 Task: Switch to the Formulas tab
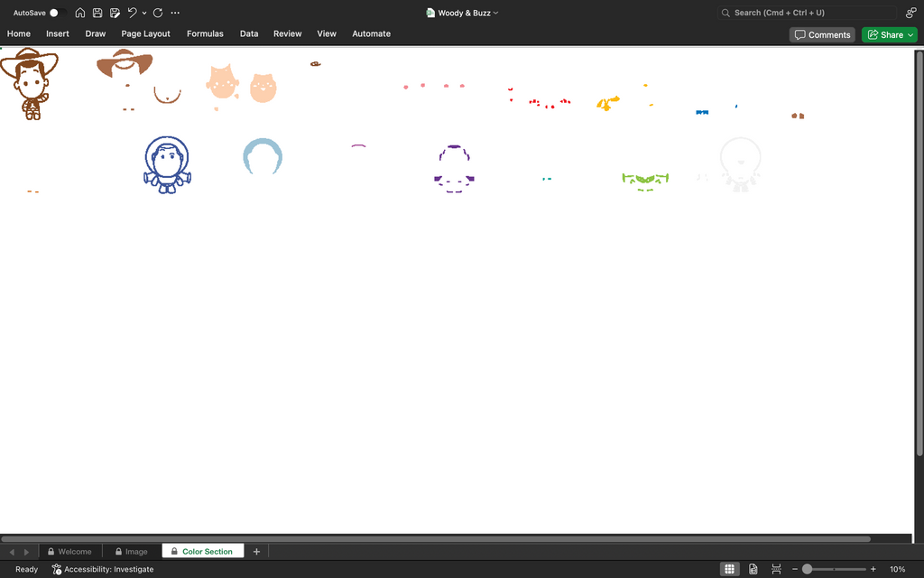coord(205,33)
